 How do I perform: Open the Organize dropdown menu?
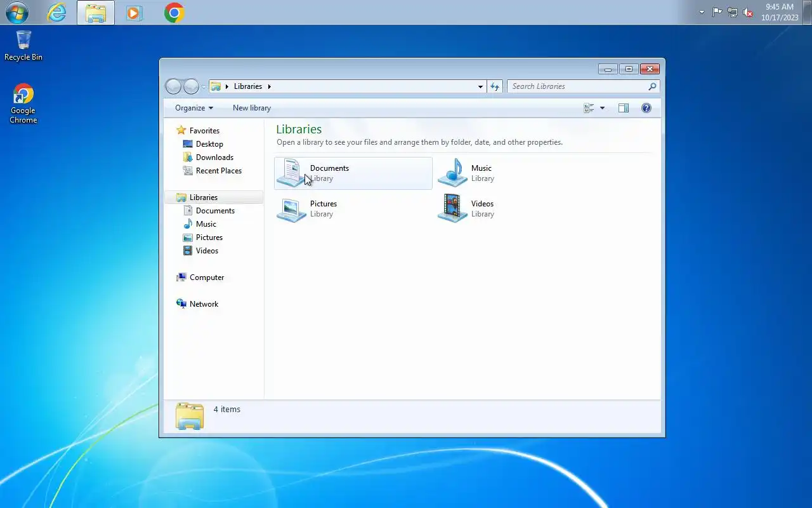(x=194, y=108)
